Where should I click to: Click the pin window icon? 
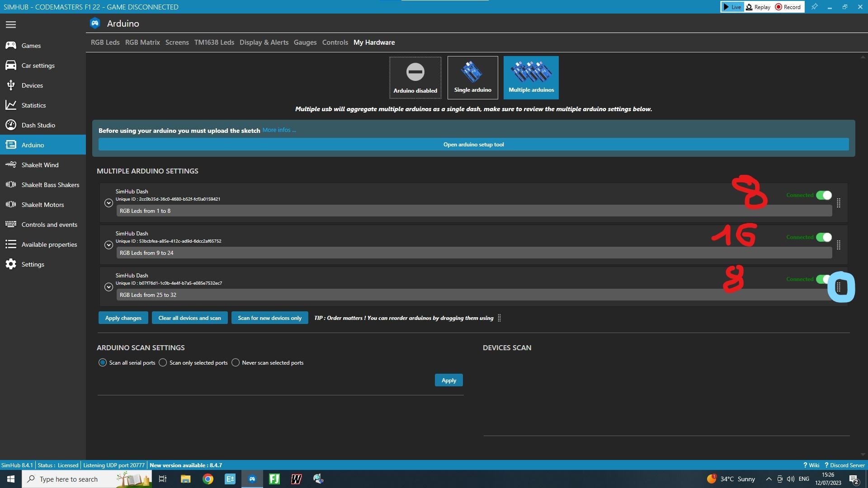(x=814, y=7)
